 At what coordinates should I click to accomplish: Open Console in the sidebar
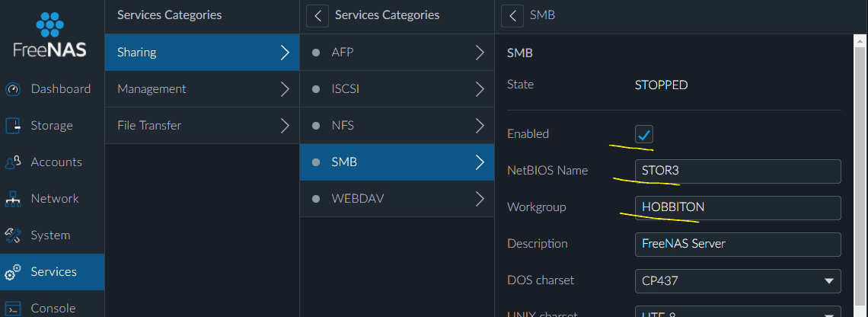tap(52, 306)
